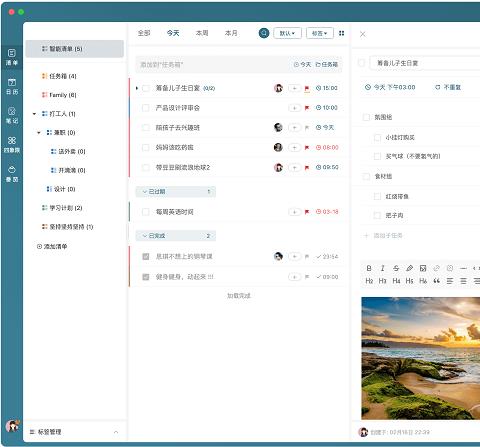Click gray flag on the 23:54 completed task
Viewport: 480px width, 447px height.
point(307,256)
